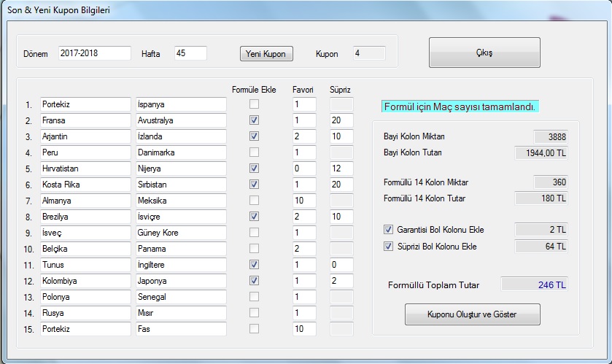Click the Senegal team field

coord(181,297)
